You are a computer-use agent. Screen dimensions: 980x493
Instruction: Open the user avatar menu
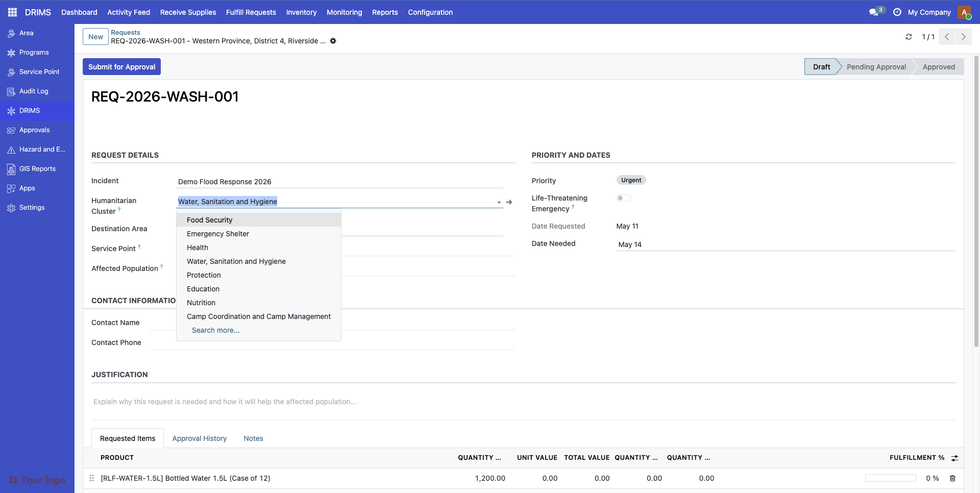pyautogui.click(x=964, y=12)
